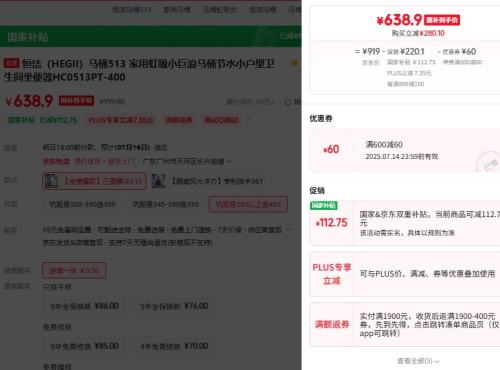Open delivery address dropdown 广东广州市天河区

(187, 161)
